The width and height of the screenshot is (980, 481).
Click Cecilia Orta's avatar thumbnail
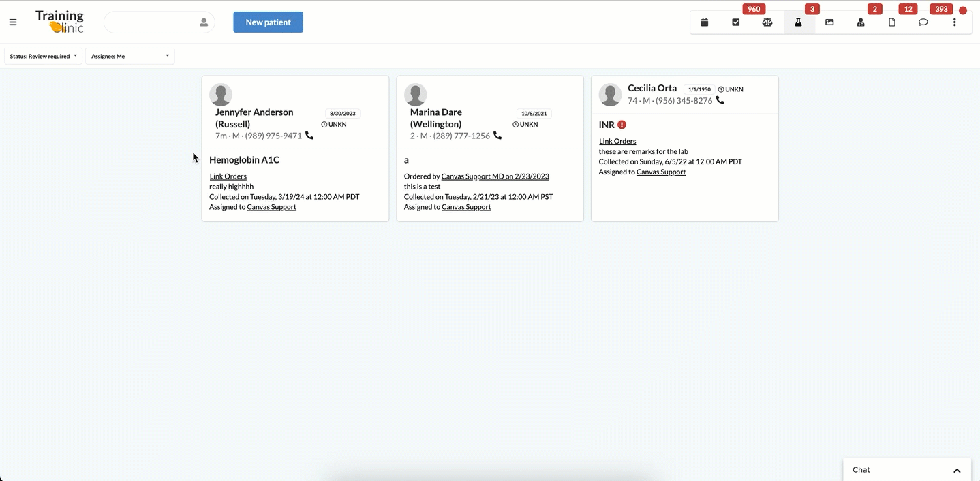(x=610, y=95)
